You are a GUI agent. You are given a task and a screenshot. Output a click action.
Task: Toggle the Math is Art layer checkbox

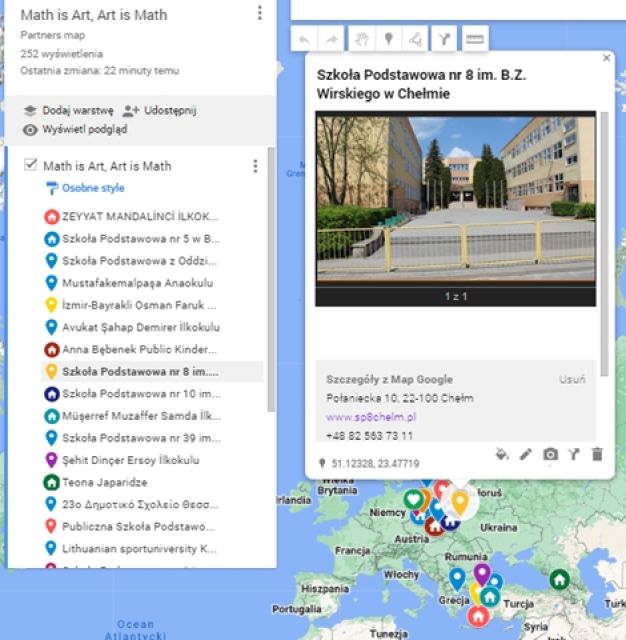pos(31,164)
